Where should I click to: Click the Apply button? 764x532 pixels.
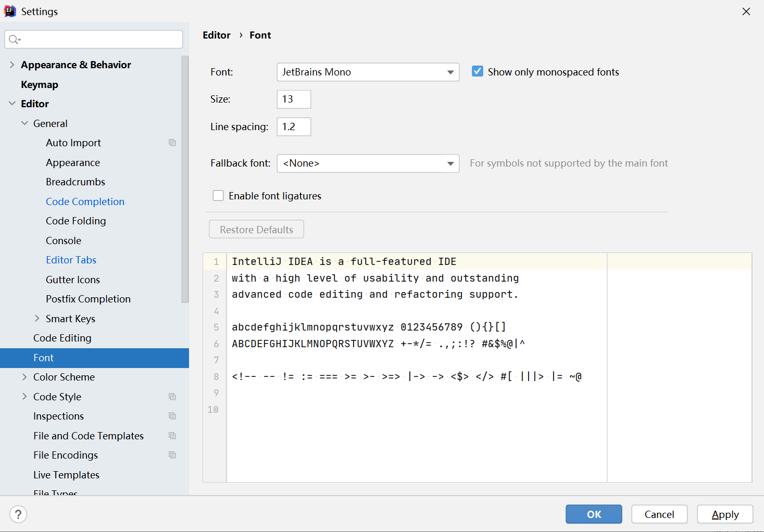[725, 514]
